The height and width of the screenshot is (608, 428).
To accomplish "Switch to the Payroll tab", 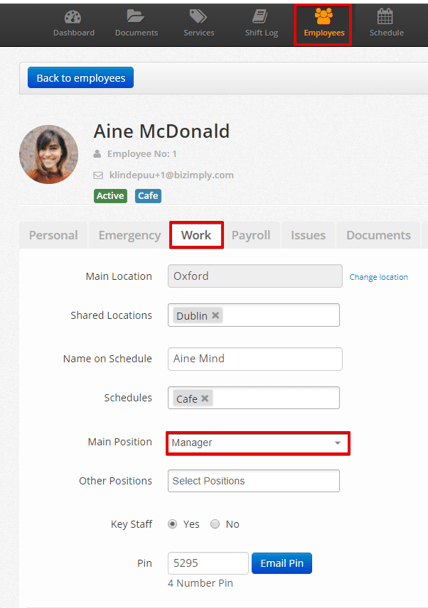I will pos(251,235).
